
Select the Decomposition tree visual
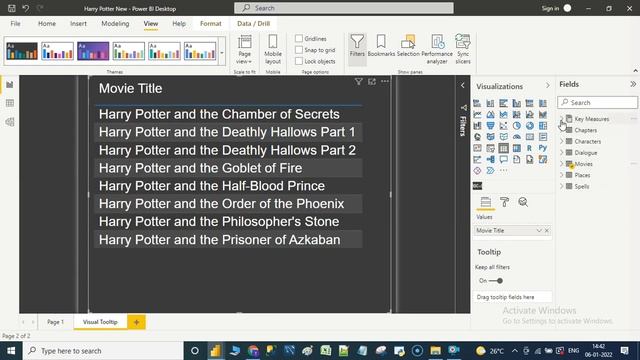point(490,160)
